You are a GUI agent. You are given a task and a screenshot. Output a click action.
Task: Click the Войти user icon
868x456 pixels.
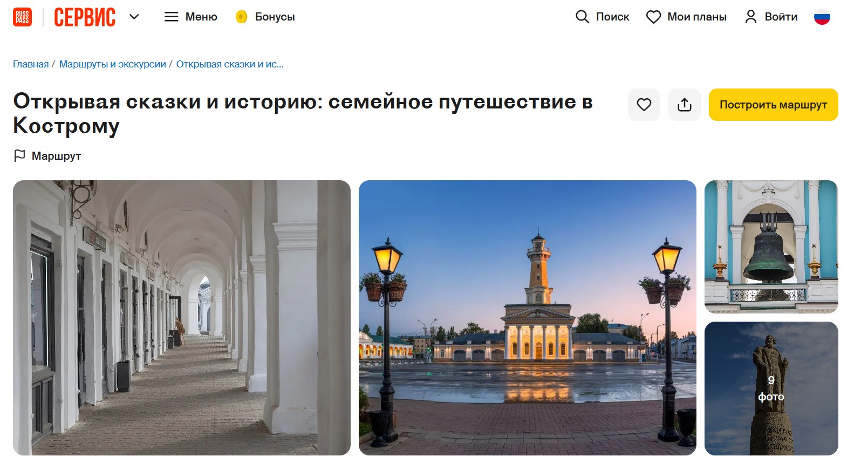click(x=750, y=17)
